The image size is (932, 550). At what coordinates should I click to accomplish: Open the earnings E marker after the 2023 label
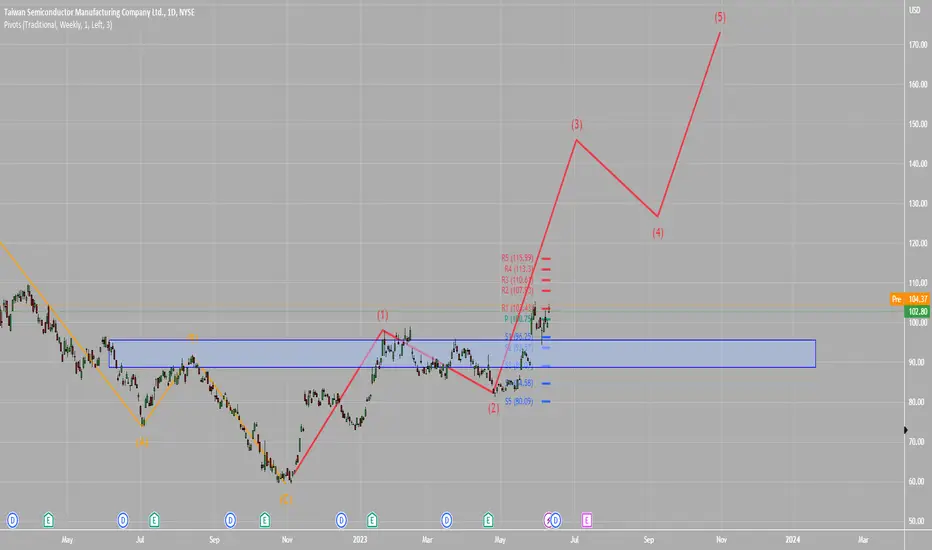372,521
